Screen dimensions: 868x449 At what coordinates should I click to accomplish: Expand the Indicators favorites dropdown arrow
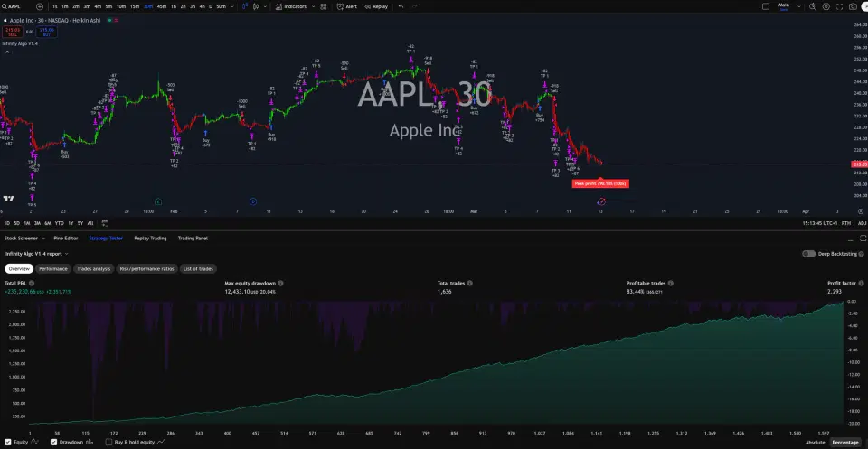314,6
